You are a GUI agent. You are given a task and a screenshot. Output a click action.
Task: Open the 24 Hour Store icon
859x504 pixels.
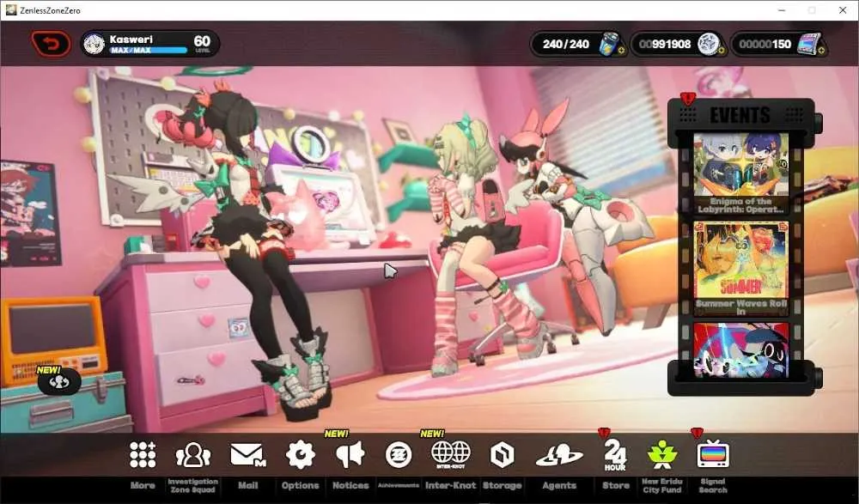(x=615, y=455)
